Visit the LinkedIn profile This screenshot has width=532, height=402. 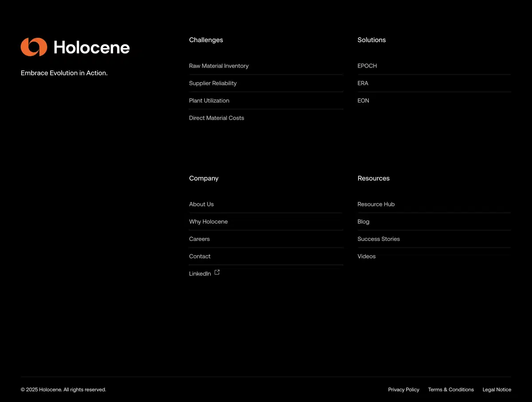(x=200, y=273)
